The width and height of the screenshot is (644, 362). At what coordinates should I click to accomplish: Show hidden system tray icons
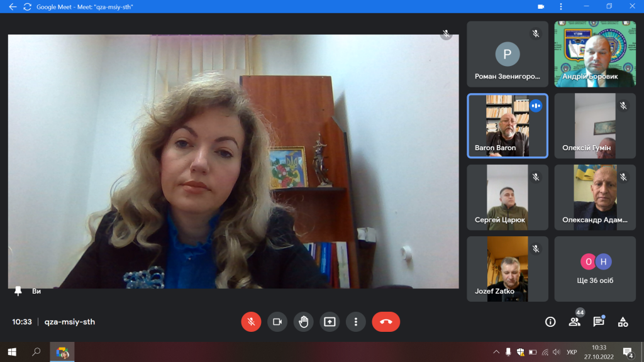coord(497,352)
